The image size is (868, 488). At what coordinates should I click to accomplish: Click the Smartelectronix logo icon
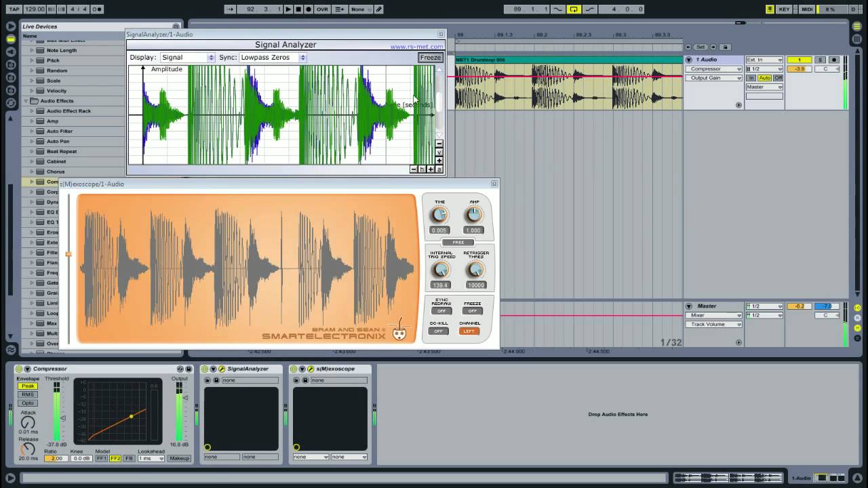click(x=400, y=330)
